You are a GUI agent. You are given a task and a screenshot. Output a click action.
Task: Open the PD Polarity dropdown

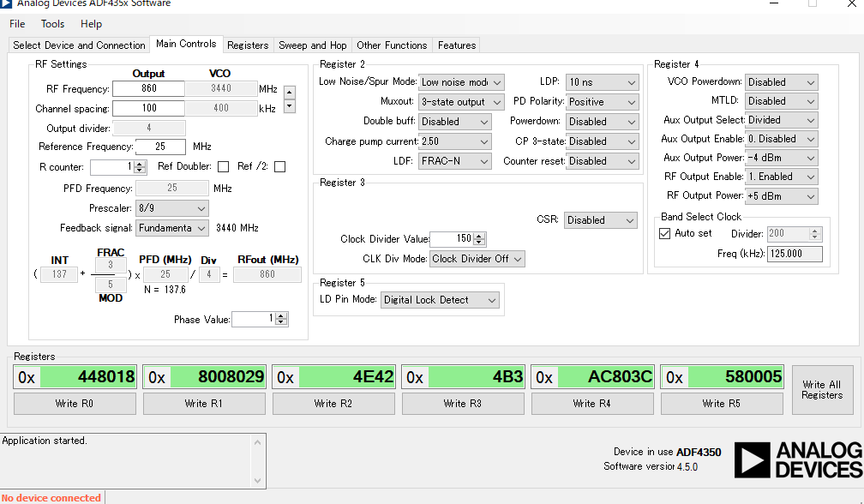[602, 102]
